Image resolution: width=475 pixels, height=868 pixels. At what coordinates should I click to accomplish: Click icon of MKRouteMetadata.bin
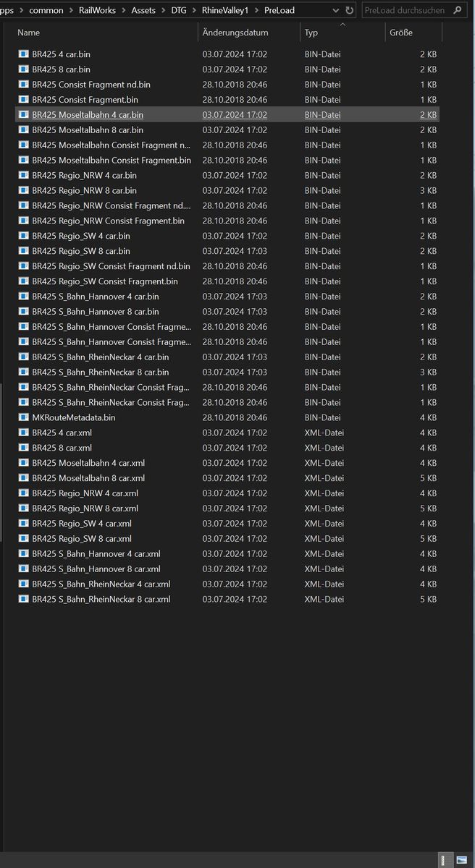pyautogui.click(x=23, y=417)
